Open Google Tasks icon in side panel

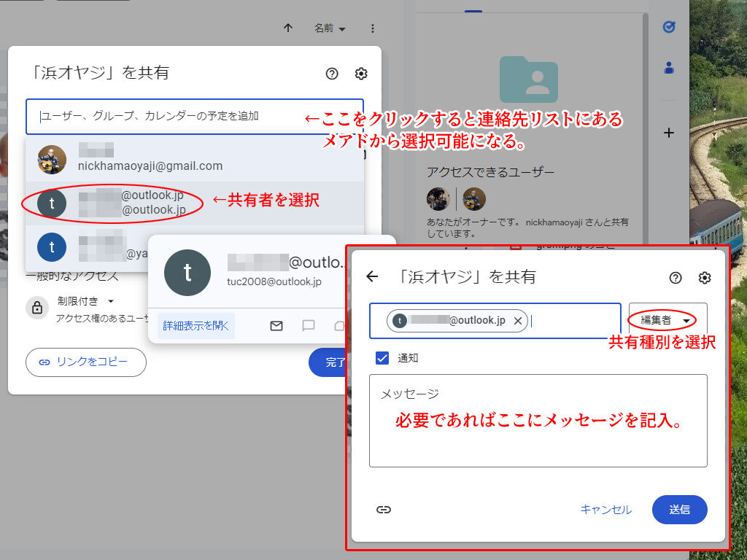tap(668, 27)
